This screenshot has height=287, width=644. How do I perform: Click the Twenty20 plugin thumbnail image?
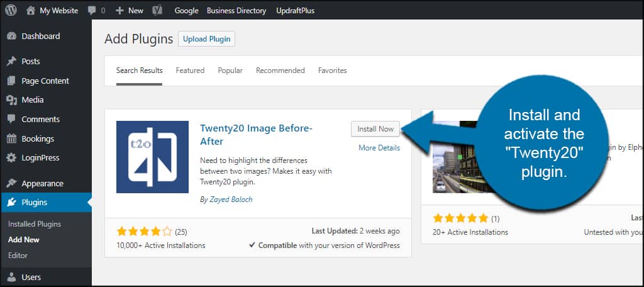tap(152, 157)
